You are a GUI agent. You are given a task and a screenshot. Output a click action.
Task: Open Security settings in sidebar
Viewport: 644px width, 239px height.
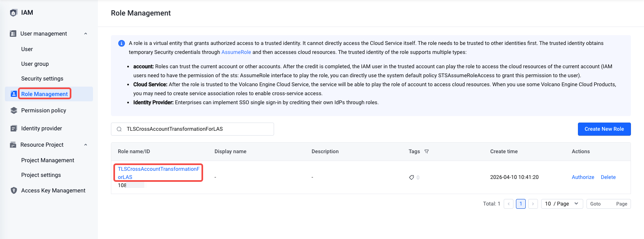pos(42,78)
